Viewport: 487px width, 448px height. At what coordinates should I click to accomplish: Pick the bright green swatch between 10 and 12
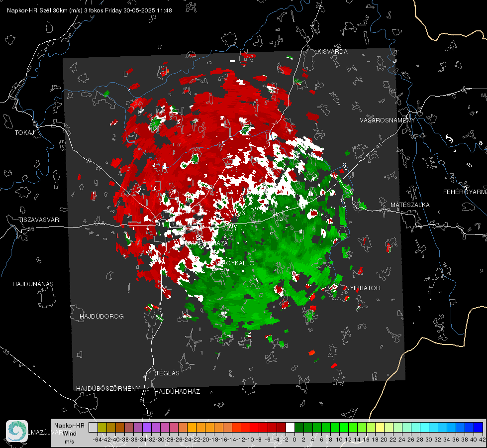(x=344, y=427)
